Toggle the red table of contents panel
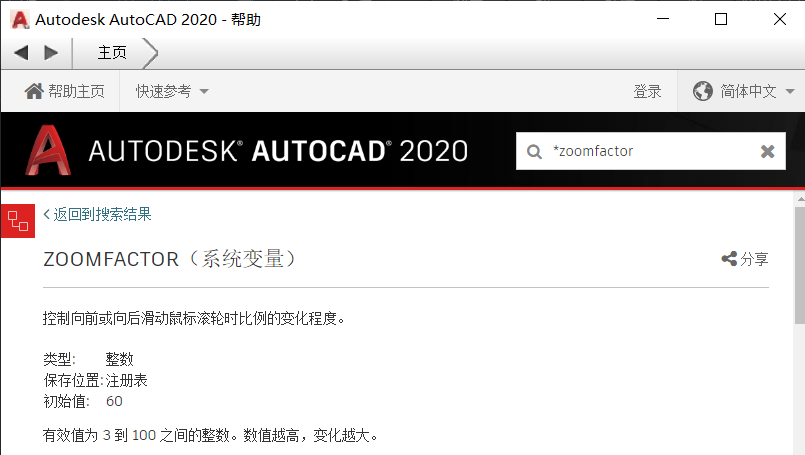This screenshot has height=455, width=805. [18, 221]
